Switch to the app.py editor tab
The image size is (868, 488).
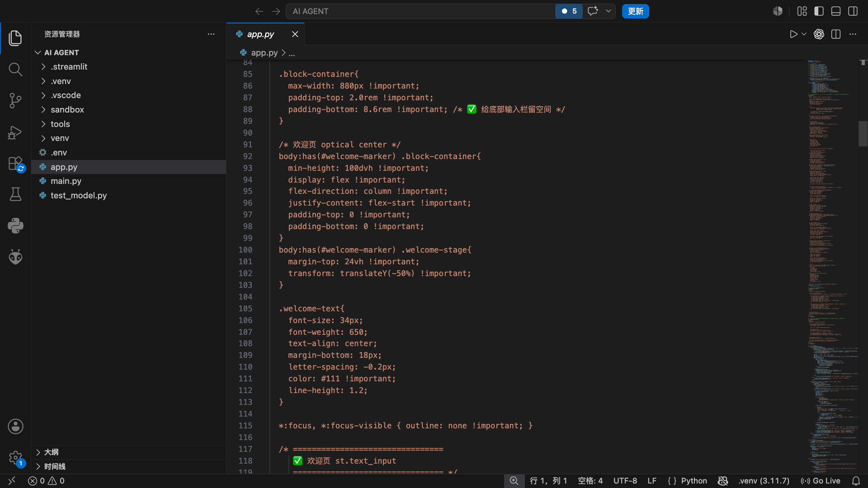(x=260, y=34)
